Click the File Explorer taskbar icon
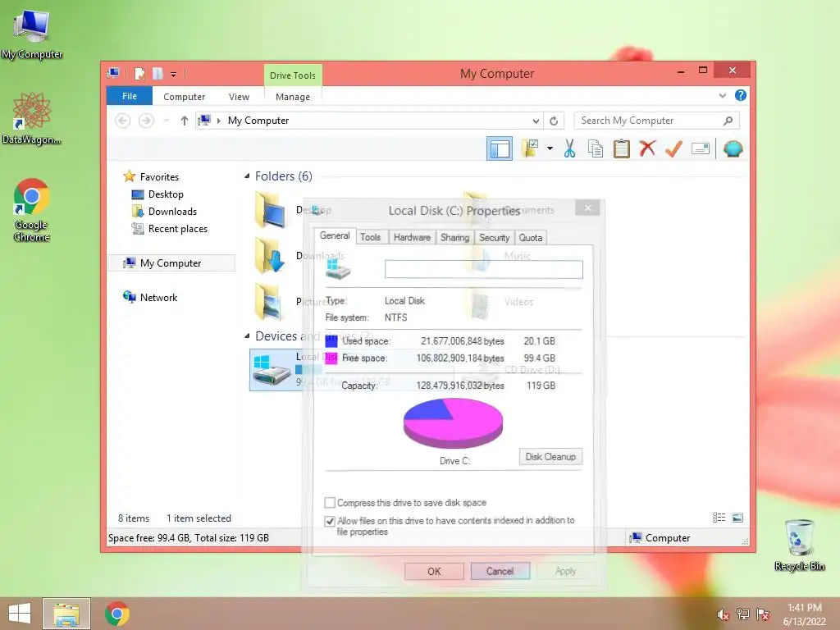Screen dimensions: 840x630 point(66,614)
